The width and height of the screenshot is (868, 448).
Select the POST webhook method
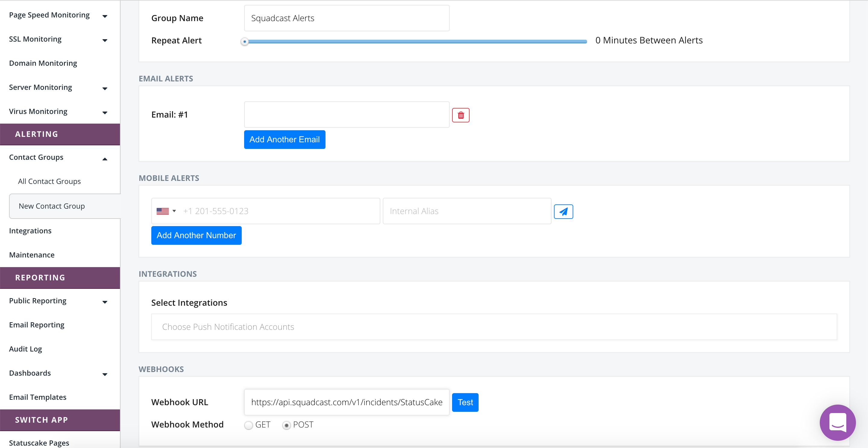(286, 425)
